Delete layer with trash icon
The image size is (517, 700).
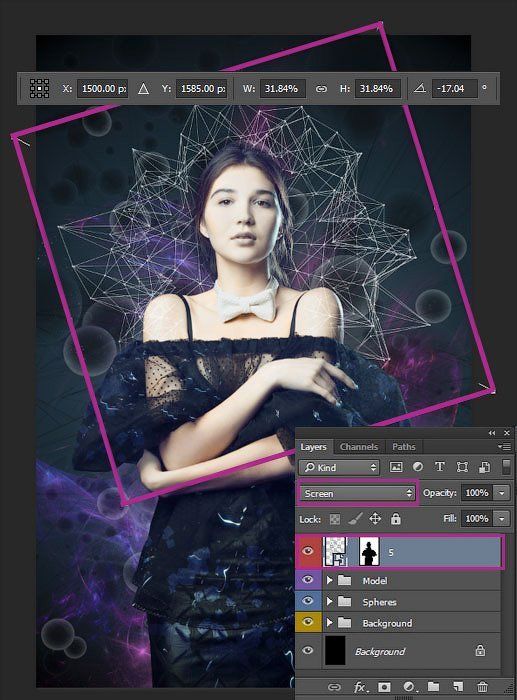click(482, 686)
